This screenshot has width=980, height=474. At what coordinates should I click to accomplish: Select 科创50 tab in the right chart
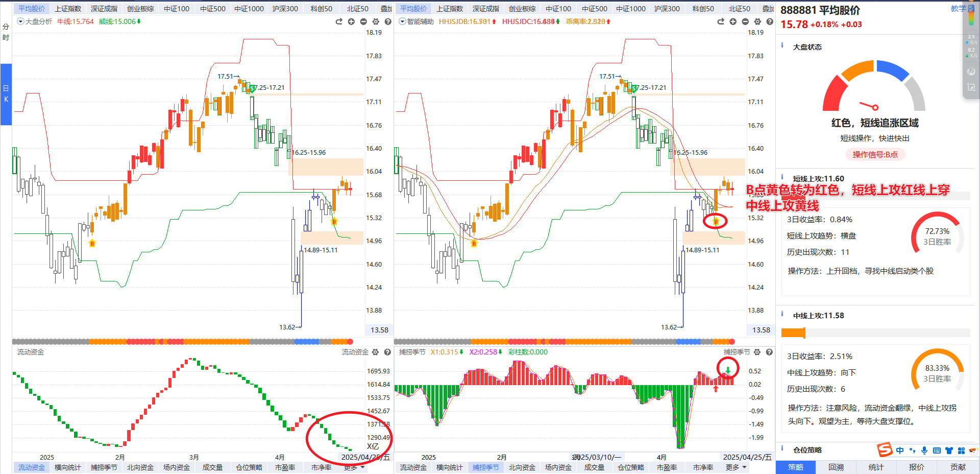coord(703,9)
